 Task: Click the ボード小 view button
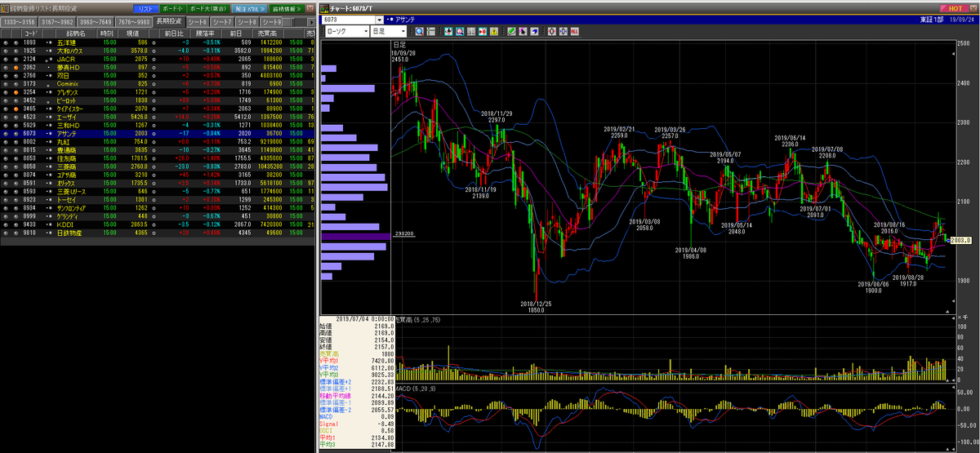(172, 8)
